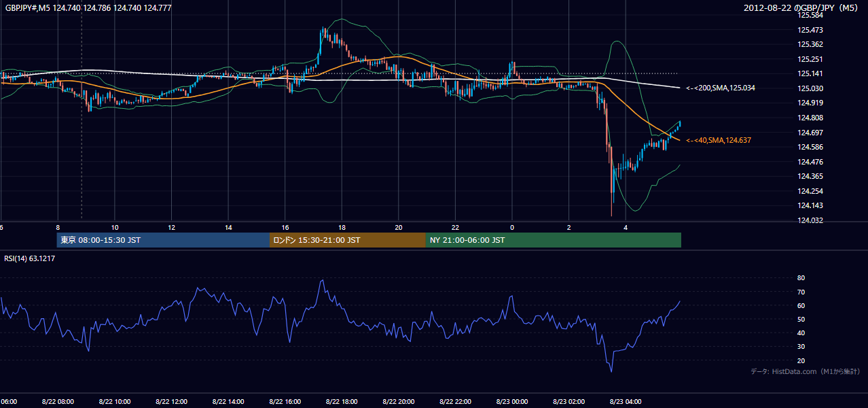Select the 40 SMA 124.637 label
The width and height of the screenshot is (868, 408).
coord(719,140)
